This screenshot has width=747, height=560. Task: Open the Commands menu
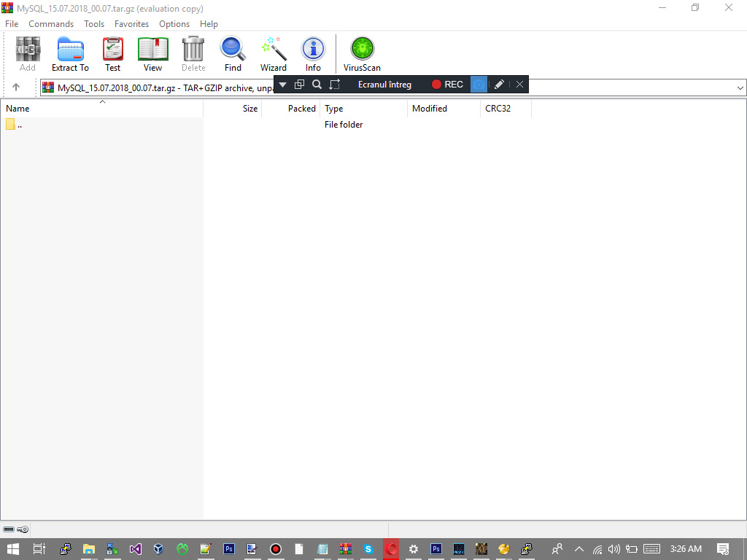click(x=51, y=24)
